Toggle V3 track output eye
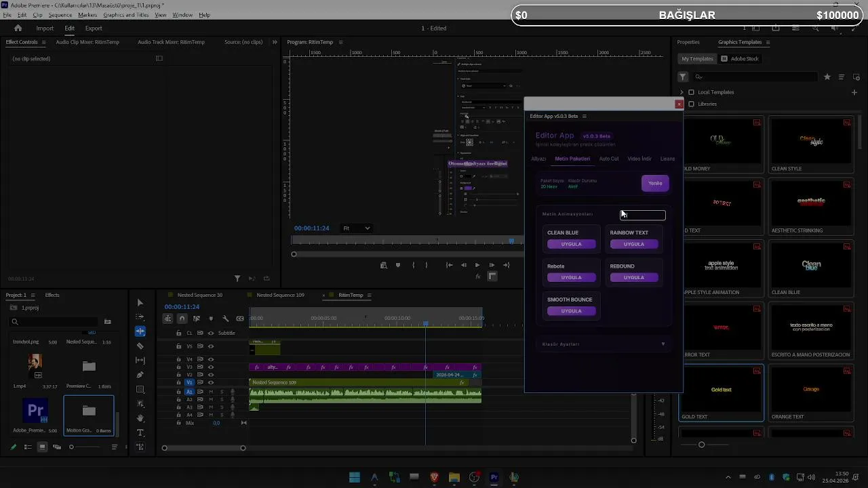Viewport: 868px width, 488px height. [x=211, y=367]
